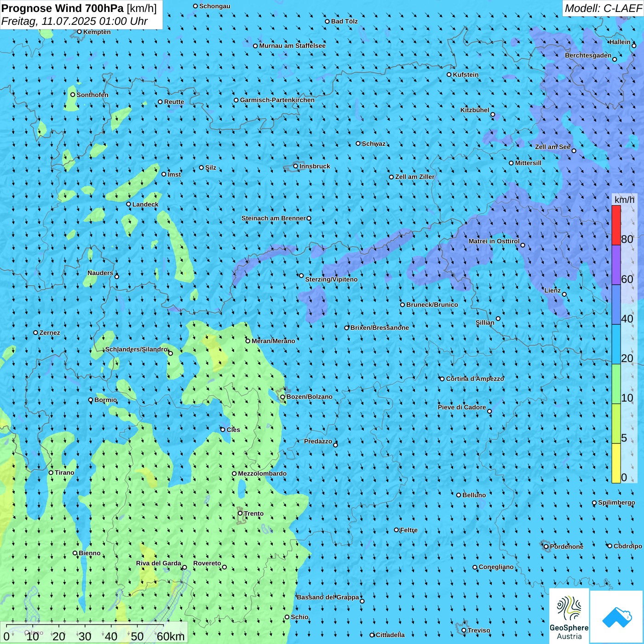Viewport: 644px width, 644px height.
Task: Select the purple legend segment between 60 and 80
Action: pos(616,265)
